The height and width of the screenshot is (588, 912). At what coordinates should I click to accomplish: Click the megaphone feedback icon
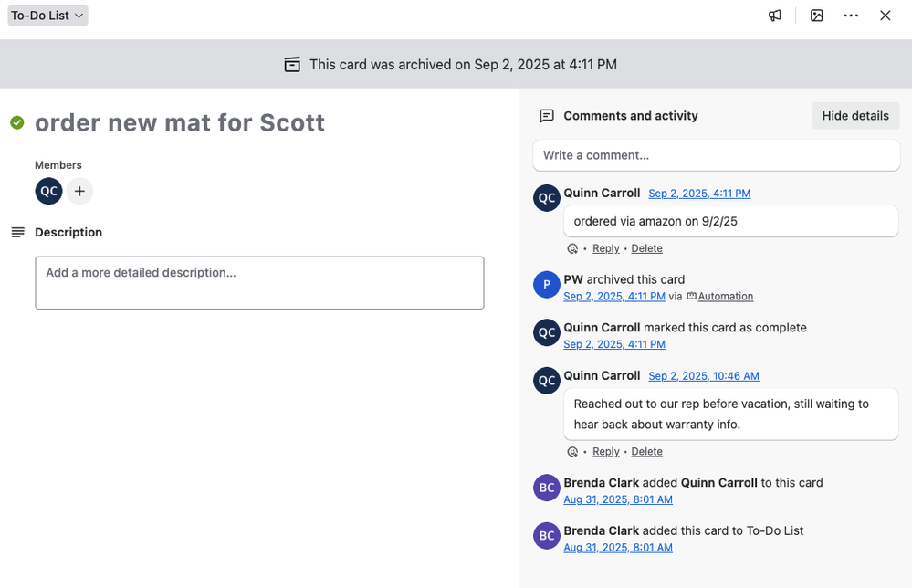[x=775, y=16]
